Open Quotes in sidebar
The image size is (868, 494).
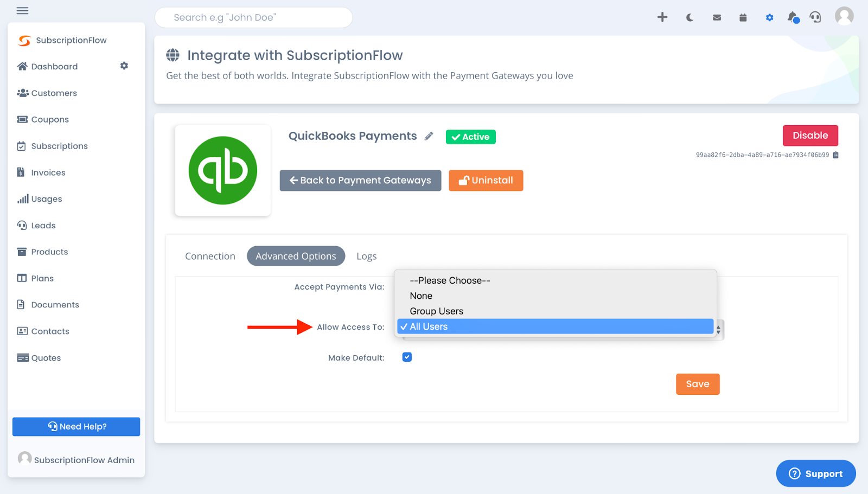[39, 358]
